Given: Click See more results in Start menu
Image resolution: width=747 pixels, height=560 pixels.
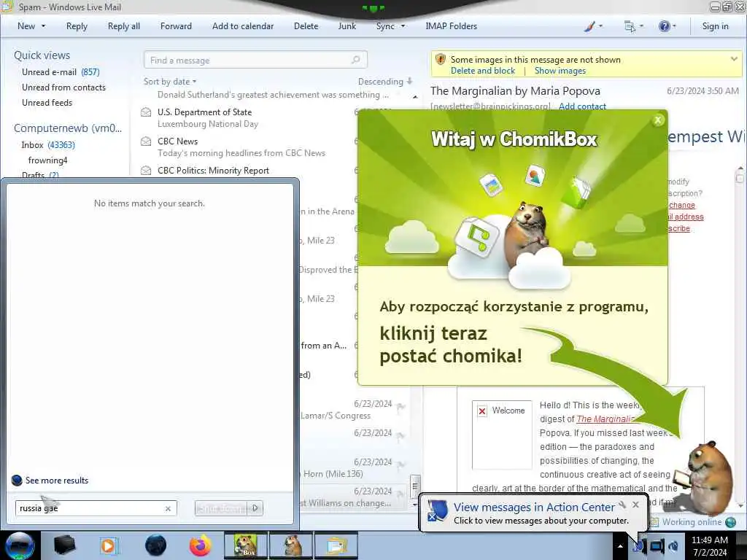Looking at the screenshot, I should click(x=57, y=480).
